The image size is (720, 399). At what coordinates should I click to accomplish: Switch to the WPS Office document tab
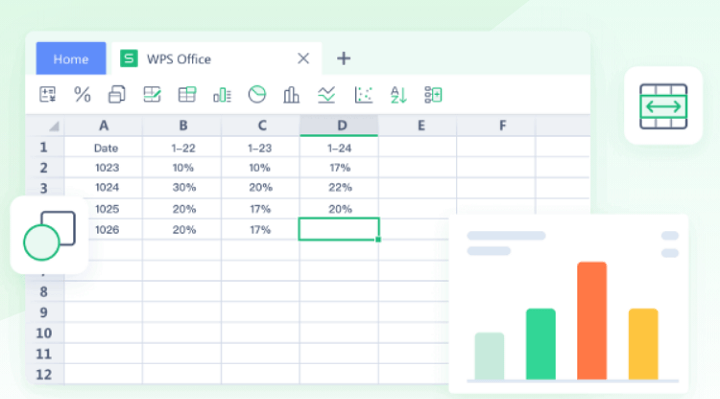coord(216,58)
